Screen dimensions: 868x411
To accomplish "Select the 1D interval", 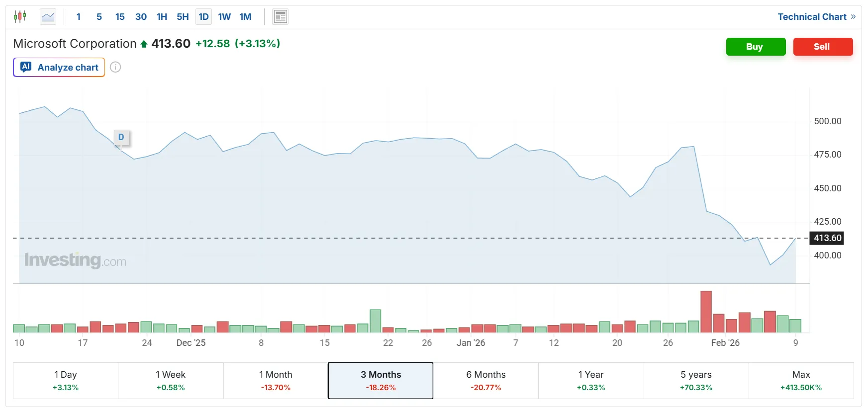I will [x=203, y=17].
